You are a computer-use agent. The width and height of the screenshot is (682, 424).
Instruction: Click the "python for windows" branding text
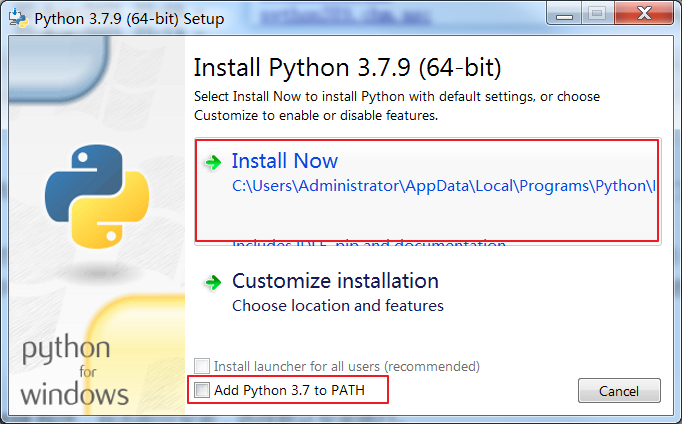70,370
